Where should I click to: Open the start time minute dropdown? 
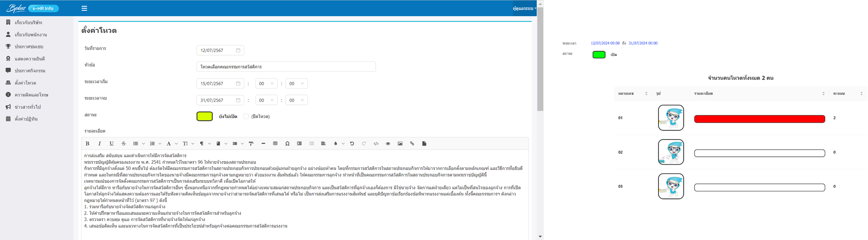(297, 84)
